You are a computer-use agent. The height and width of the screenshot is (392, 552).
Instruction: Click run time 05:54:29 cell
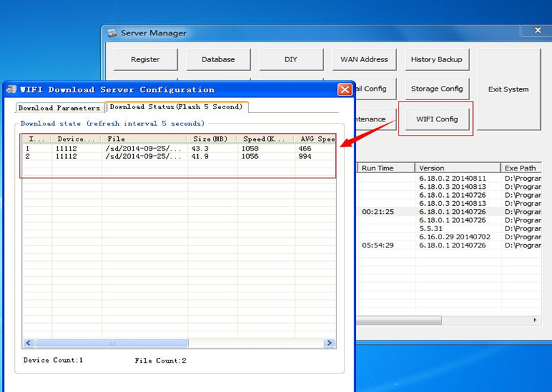point(378,245)
